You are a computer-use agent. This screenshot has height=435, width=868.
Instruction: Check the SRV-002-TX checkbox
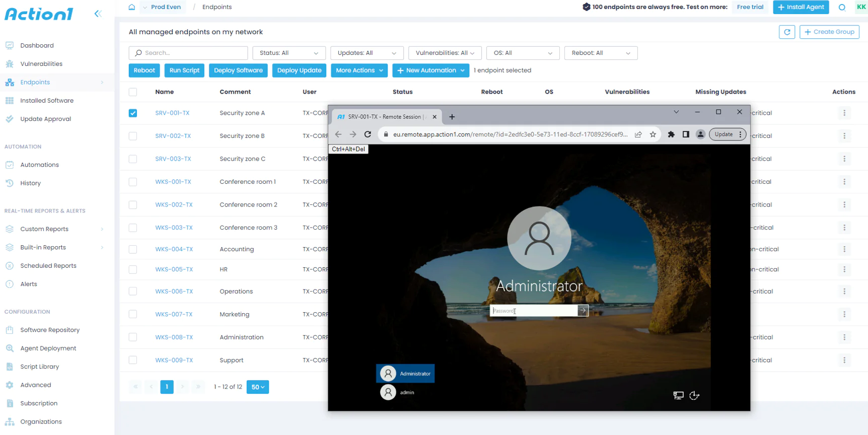[x=133, y=136]
